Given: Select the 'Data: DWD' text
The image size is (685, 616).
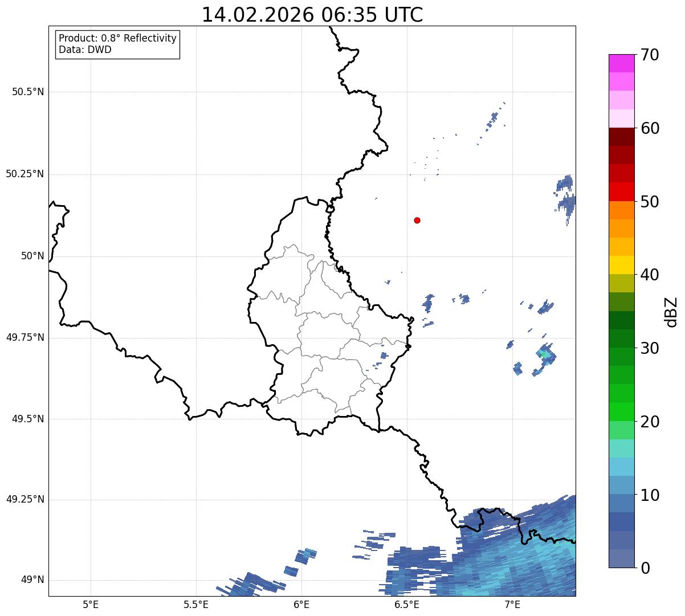Looking at the screenshot, I should click(x=85, y=50).
